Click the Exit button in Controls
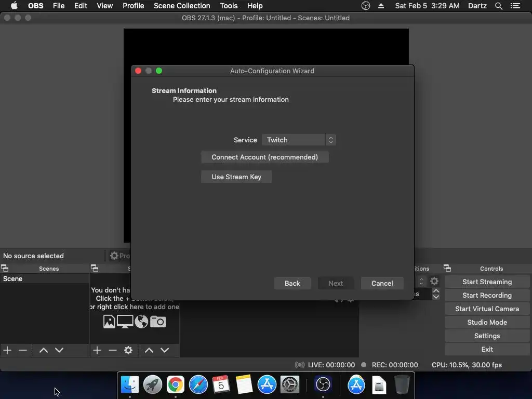Image resolution: width=532 pixels, height=399 pixels. (487, 350)
